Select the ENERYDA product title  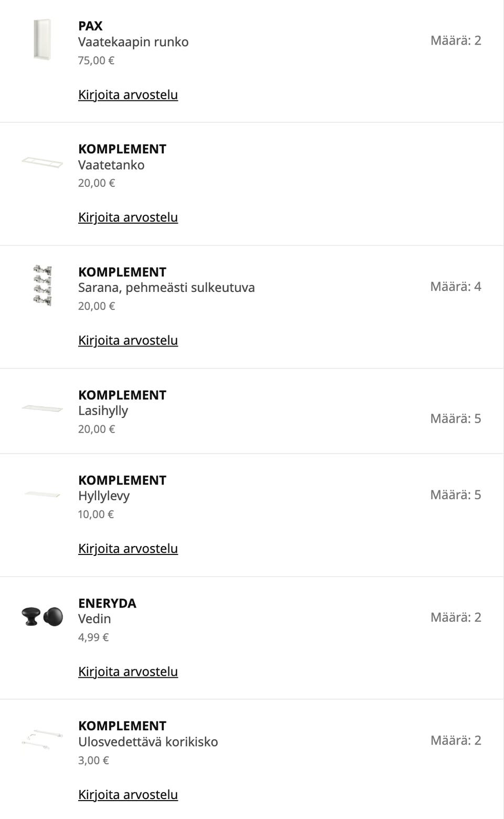107,603
